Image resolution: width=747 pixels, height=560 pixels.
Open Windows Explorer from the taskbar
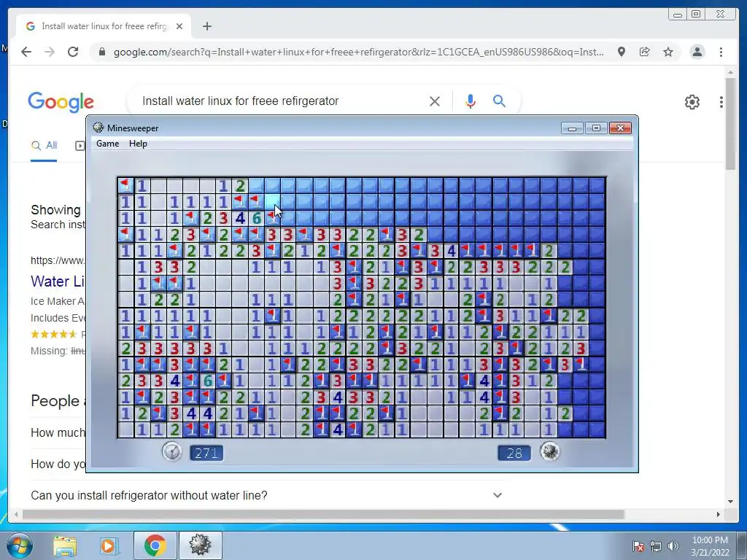coord(65,545)
